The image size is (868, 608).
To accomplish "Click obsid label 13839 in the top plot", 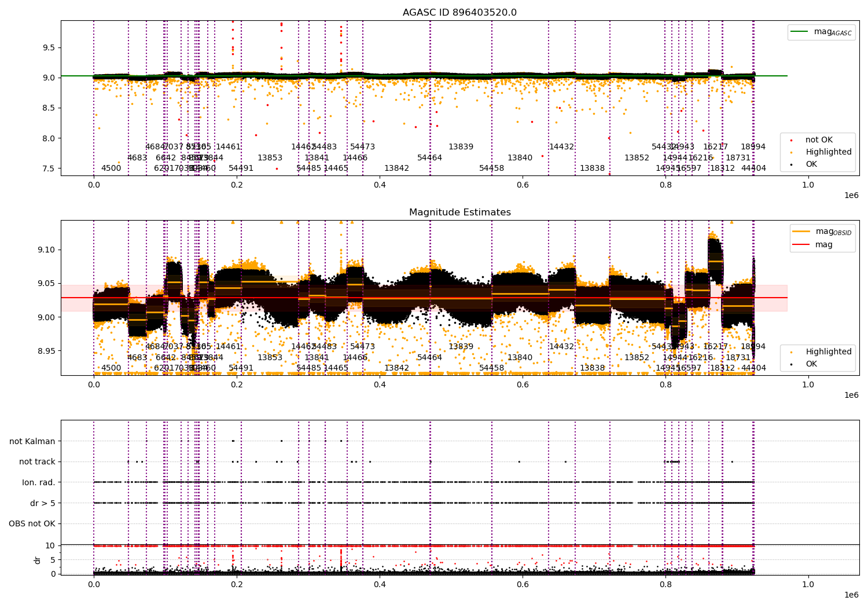I will tap(461, 147).
